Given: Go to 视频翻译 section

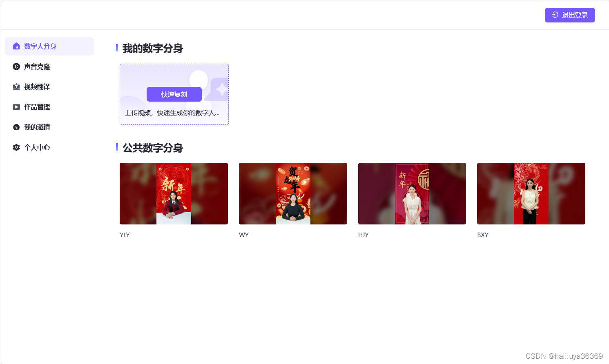Looking at the screenshot, I should 49,87.
